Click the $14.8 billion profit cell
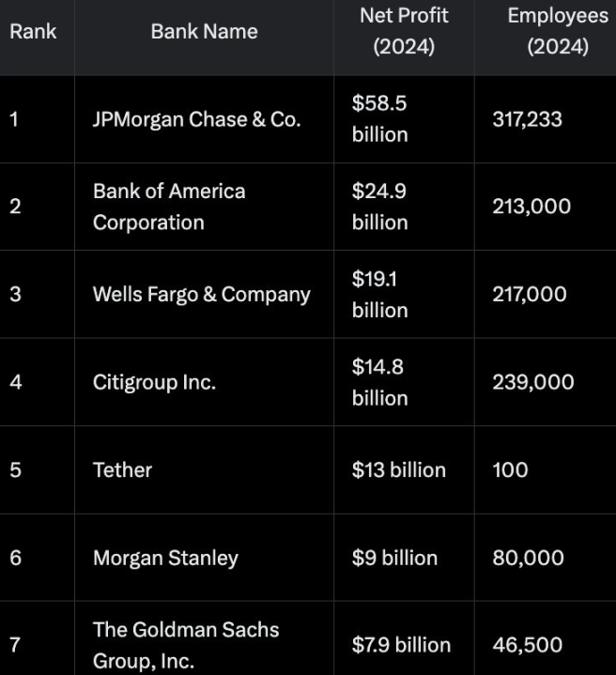This screenshot has width=616, height=675. [x=379, y=382]
